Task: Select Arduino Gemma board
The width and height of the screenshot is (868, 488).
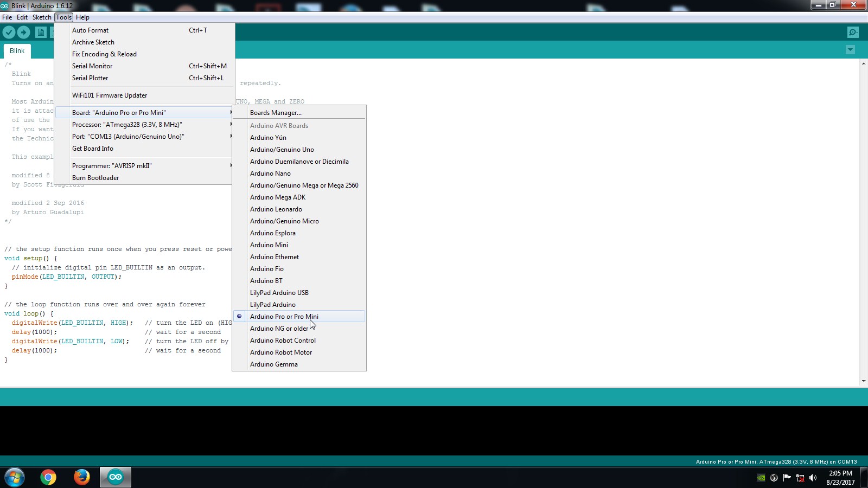Action: coord(299,364)
